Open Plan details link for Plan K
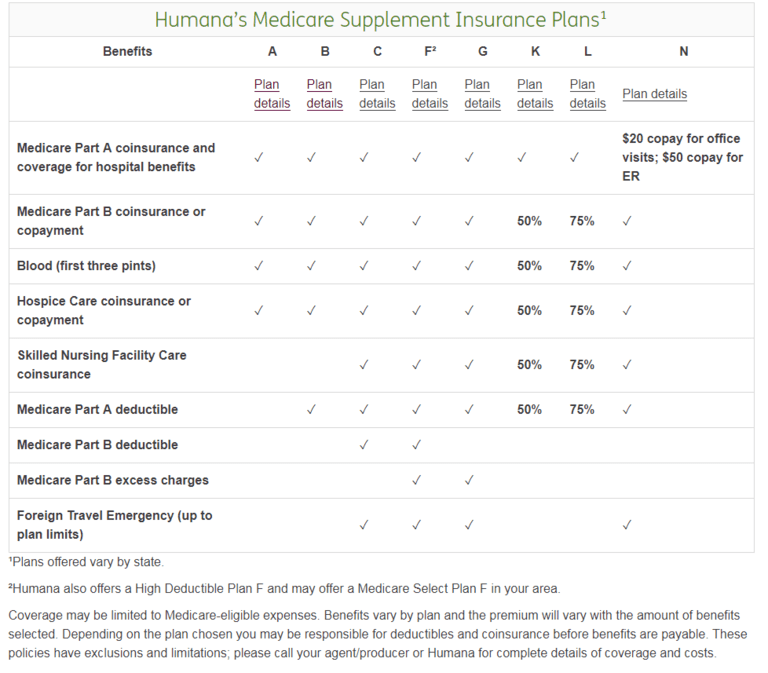Viewport: 768px width, 673px height. (535, 94)
